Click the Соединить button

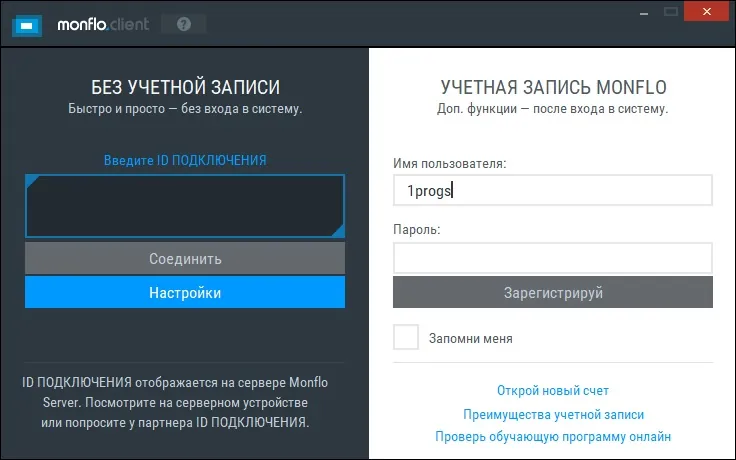tap(185, 258)
